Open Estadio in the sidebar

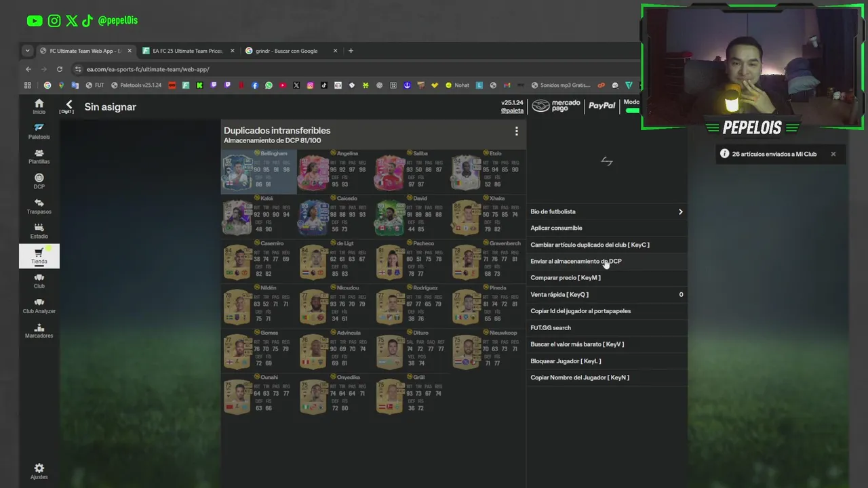click(x=39, y=231)
